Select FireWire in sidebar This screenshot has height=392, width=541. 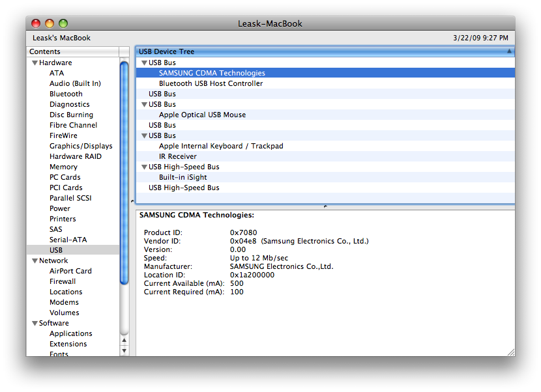(63, 135)
